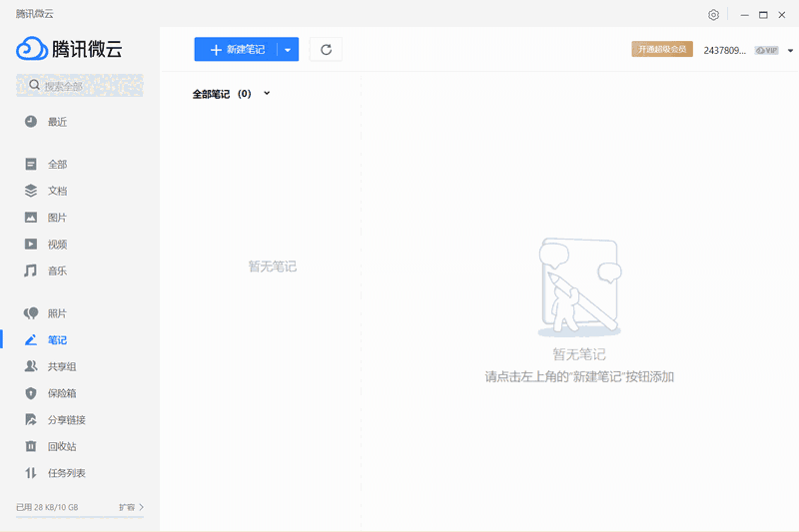Click the 分享链接 share icon

click(x=31, y=419)
